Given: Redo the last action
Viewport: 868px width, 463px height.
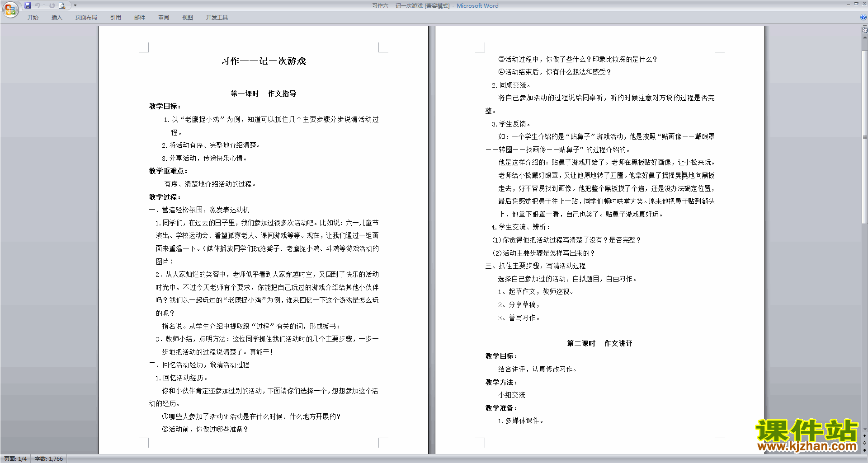Looking at the screenshot, I should click(x=52, y=5).
